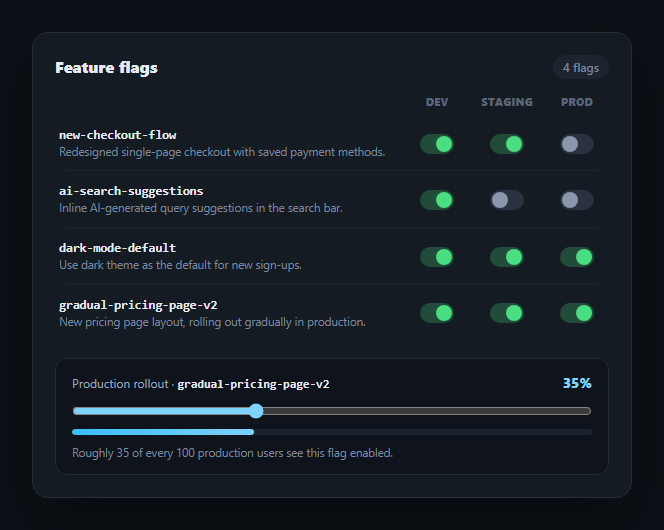Click the 4 flags count badge
The width and height of the screenshot is (664, 530).
(x=581, y=68)
